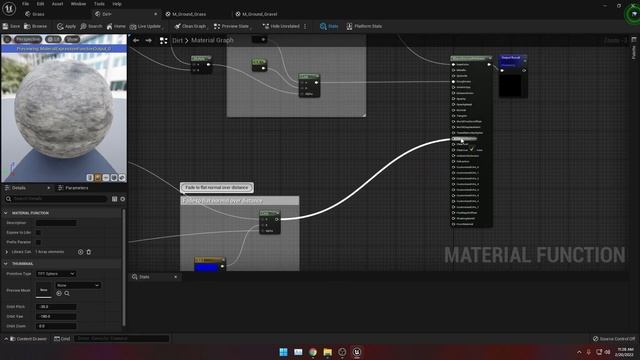Remove all Library Categories elements with trash
This screenshot has height=360, width=640.
[x=89, y=252]
